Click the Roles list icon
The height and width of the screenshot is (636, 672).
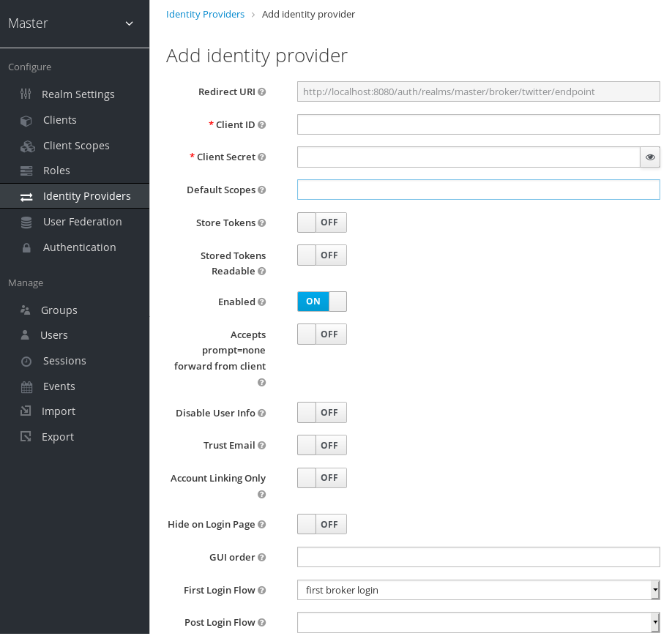26,171
